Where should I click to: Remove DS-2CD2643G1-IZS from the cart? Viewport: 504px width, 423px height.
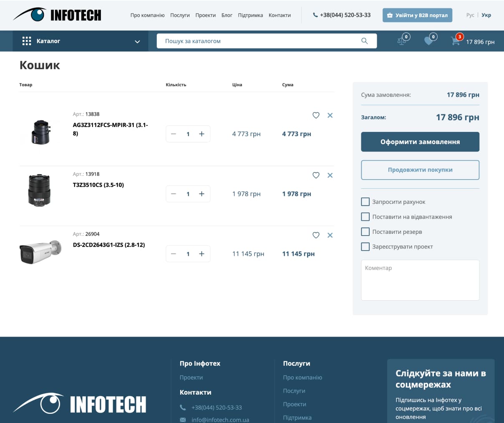(330, 236)
